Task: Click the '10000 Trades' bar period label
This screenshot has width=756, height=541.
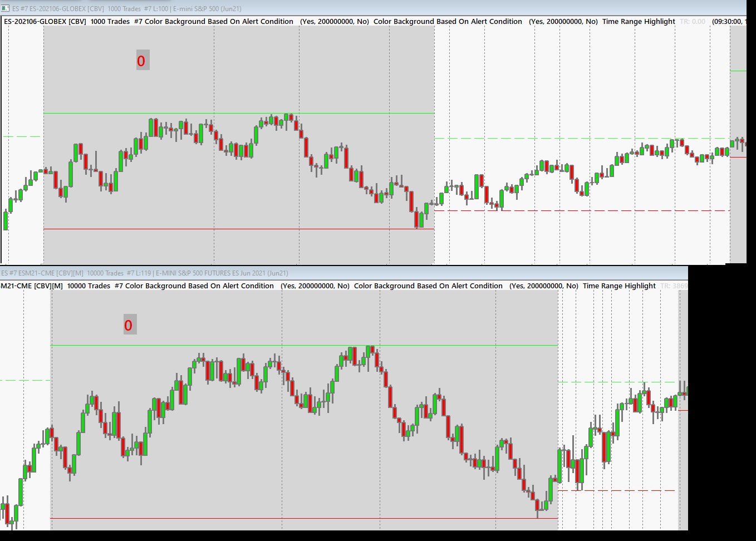Action: (89, 286)
